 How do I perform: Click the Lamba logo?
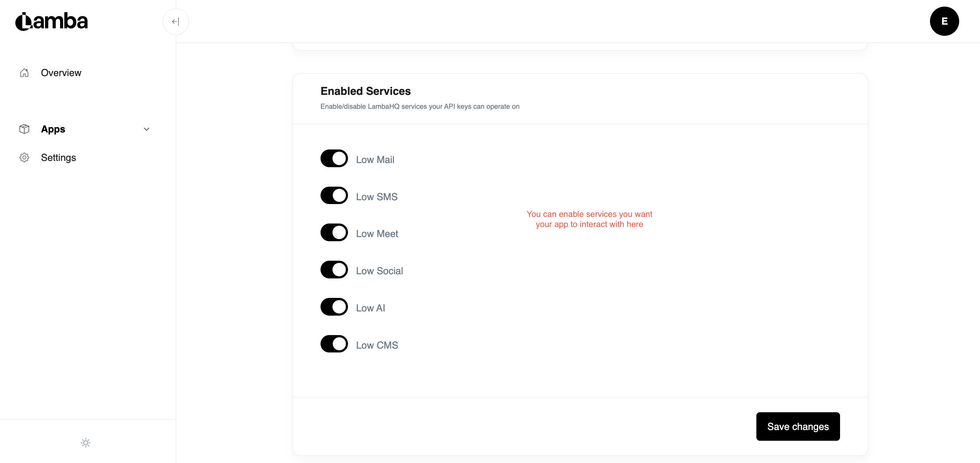pyautogui.click(x=51, y=21)
